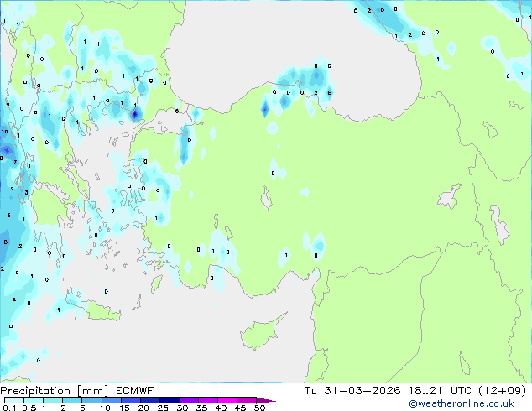The height and width of the screenshot is (411, 532).
Task: Click the '0.1' legend scale value
Action: pyautogui.click(x=9, y=408)
